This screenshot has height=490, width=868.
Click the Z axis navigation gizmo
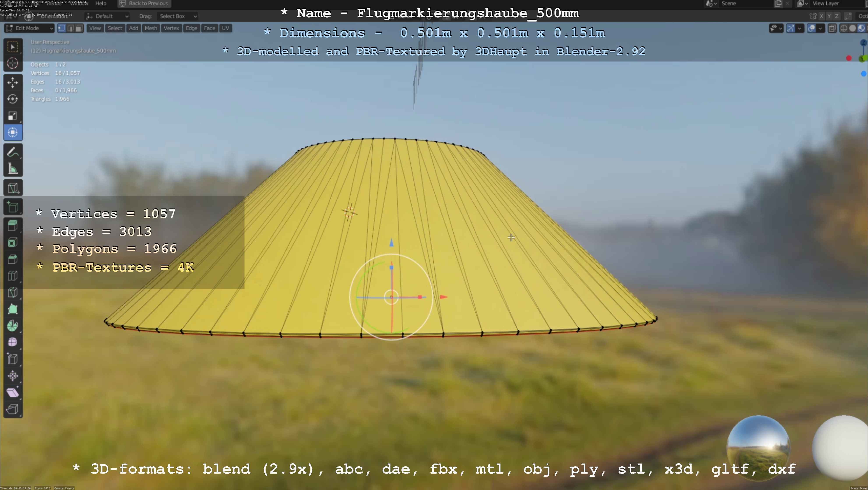863,43
